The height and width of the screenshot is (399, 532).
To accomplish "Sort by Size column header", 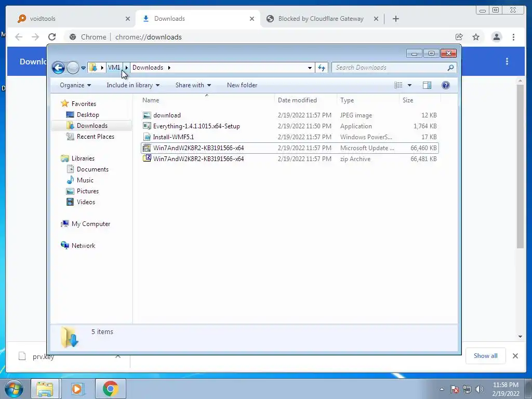I will click(420, 100).
